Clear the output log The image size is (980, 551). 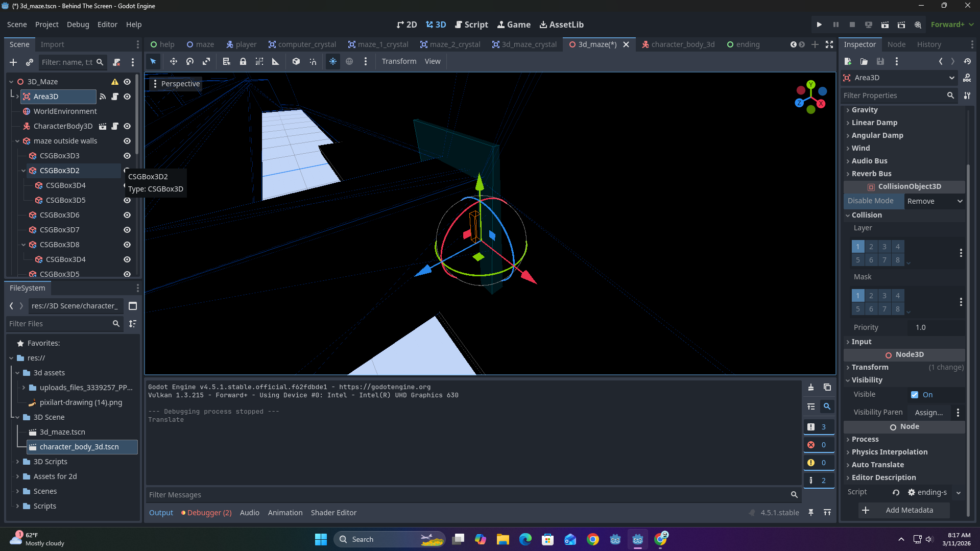[811, 387]
